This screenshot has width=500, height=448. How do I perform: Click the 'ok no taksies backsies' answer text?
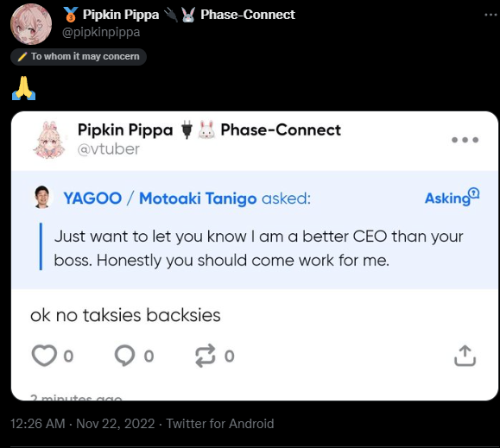click(x=125, y=315)
